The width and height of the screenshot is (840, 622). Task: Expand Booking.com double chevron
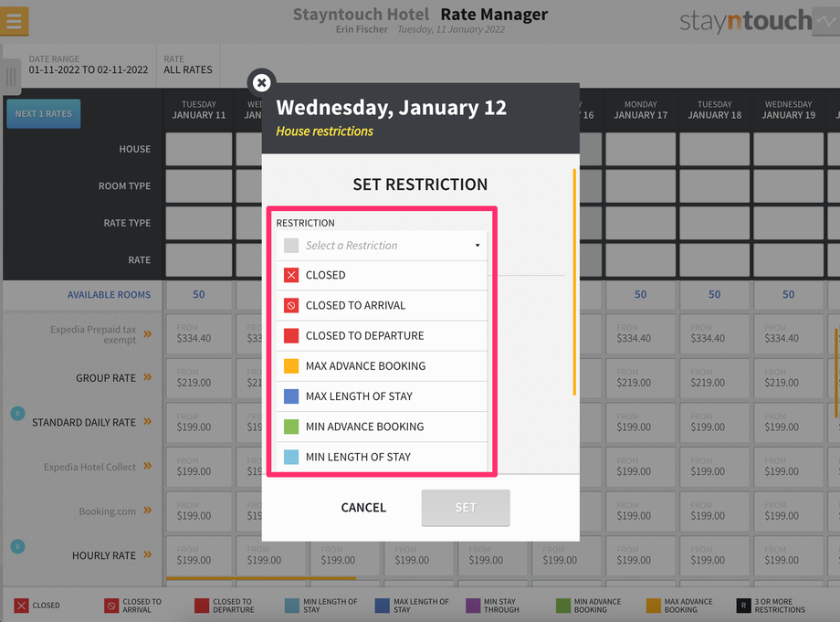tap(147, 510)
